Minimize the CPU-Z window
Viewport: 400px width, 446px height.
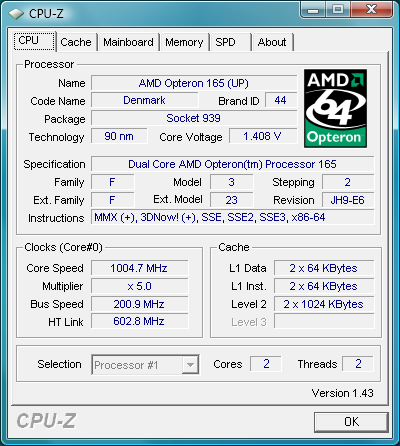coord(312,9)
